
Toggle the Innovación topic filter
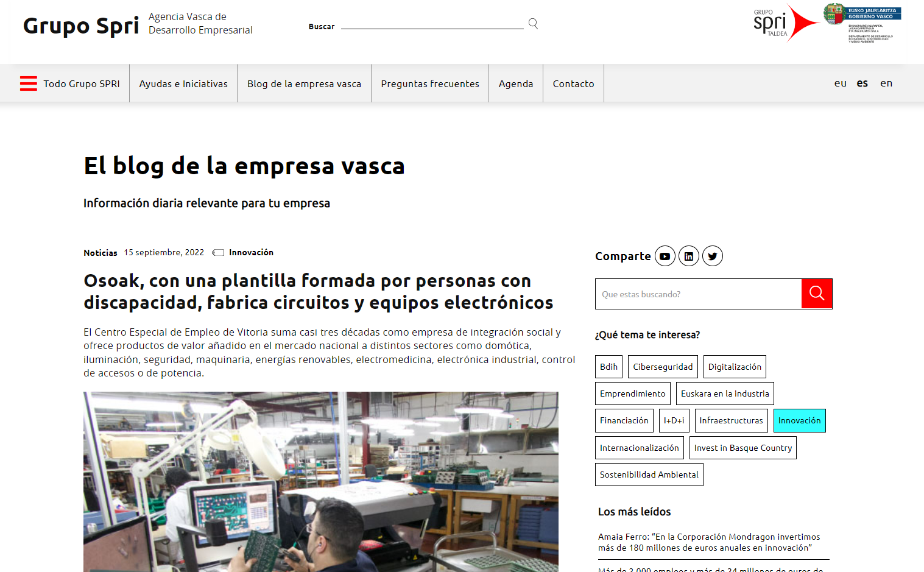coord(799,421)
